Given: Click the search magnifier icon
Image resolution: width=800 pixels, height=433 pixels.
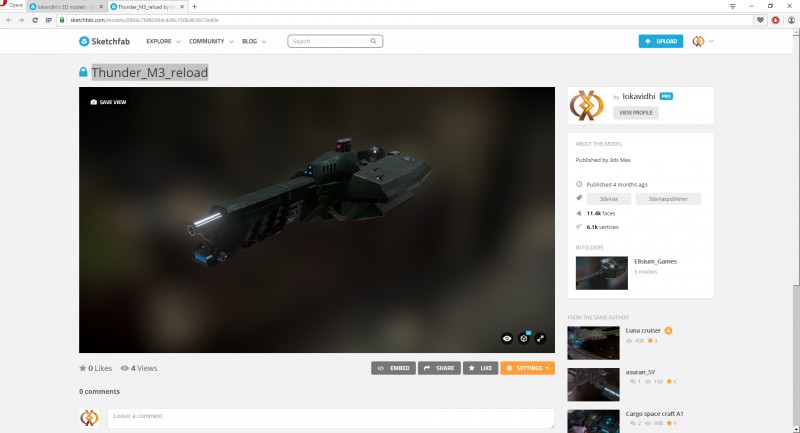Looking at the screenshot, I should (x=373, y=41).
